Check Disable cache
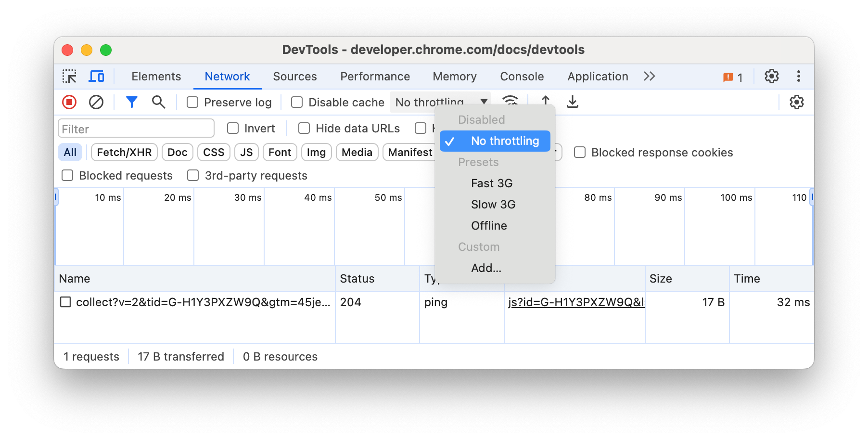This screenshot has height=440, width=868. [296, 102]
